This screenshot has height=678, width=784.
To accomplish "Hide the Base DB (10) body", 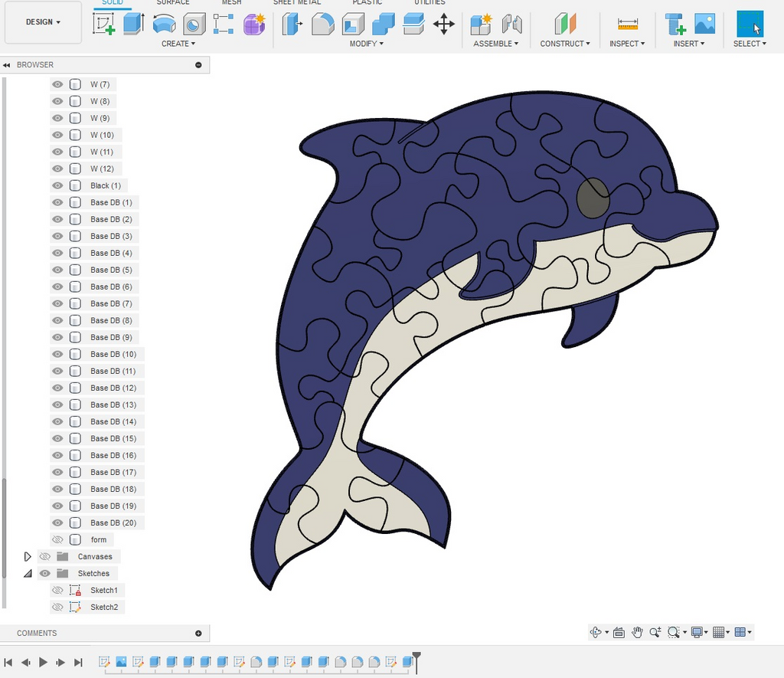I will click(57, 354).
